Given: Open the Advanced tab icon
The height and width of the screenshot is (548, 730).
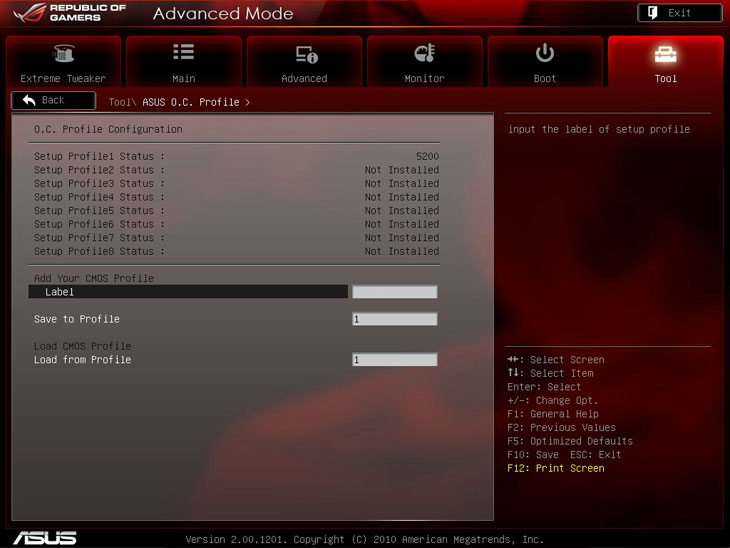Looking at the screenshot, I should tap(304, 54).
